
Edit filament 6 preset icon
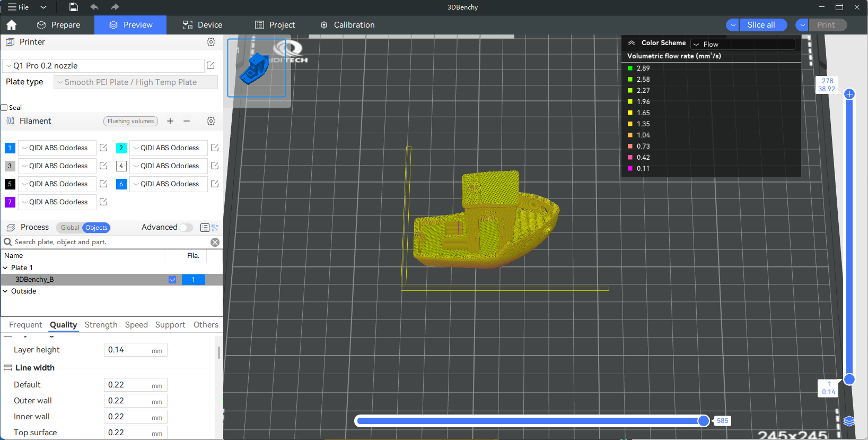click(x=215, y=184)
